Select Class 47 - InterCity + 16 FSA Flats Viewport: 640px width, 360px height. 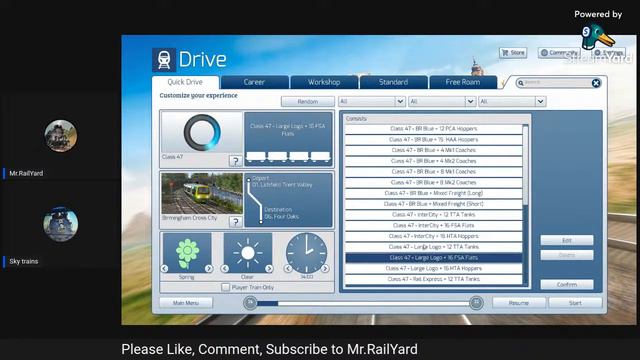433,225
